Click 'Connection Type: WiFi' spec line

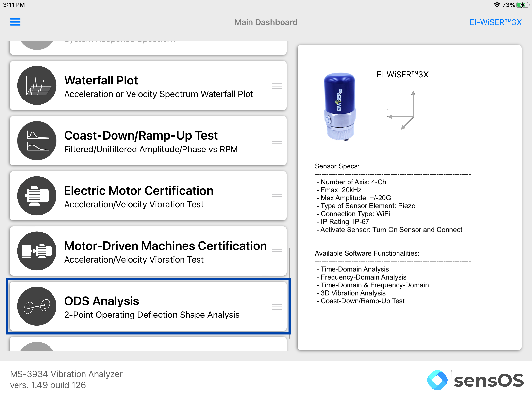coord(353,214)
